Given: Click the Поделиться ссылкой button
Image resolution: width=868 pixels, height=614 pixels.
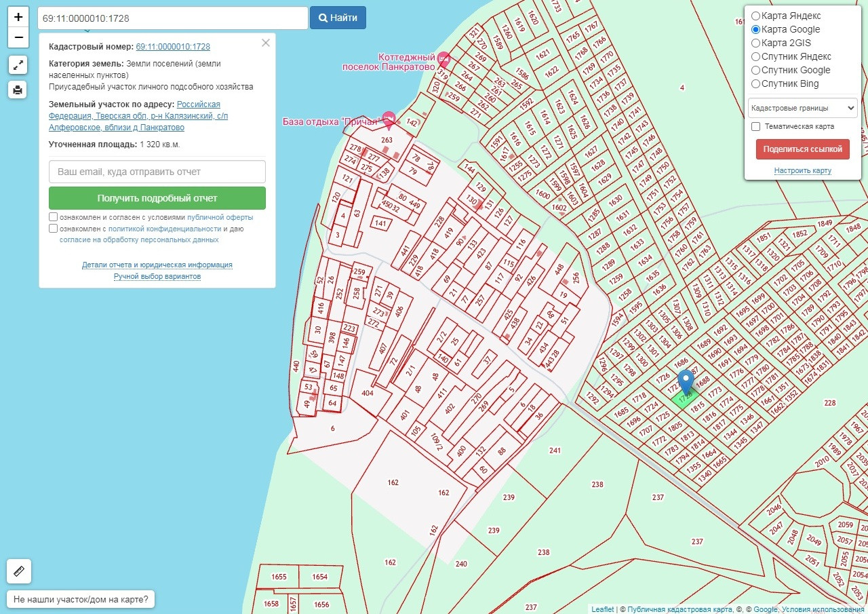Looking at the screenshot, I should 803,149.
